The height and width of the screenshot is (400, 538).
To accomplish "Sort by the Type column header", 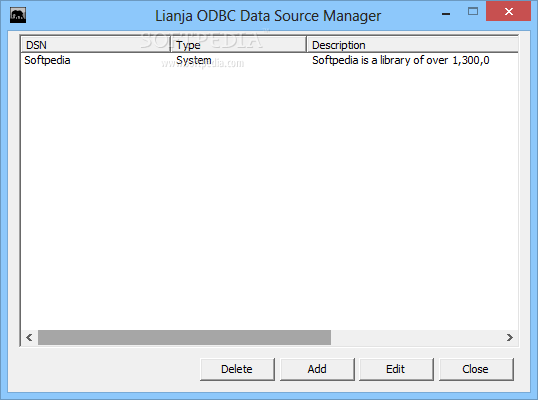I will click(x=238, y=45).
